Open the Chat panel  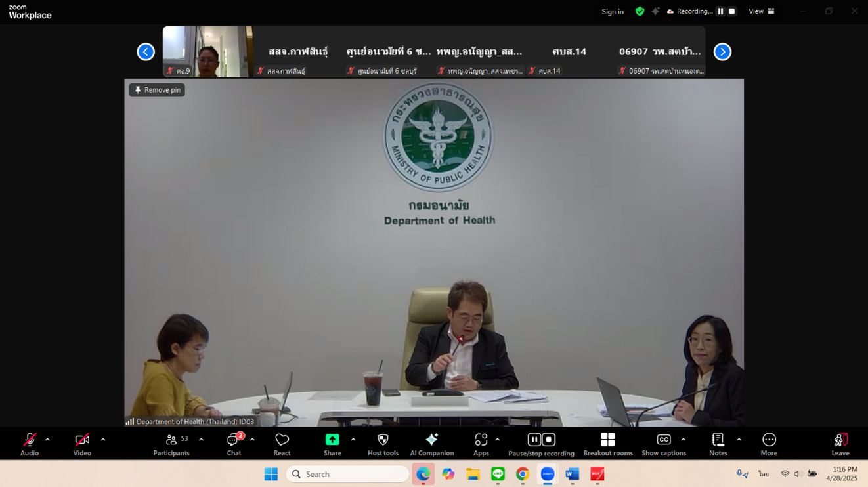coord(234,444)
